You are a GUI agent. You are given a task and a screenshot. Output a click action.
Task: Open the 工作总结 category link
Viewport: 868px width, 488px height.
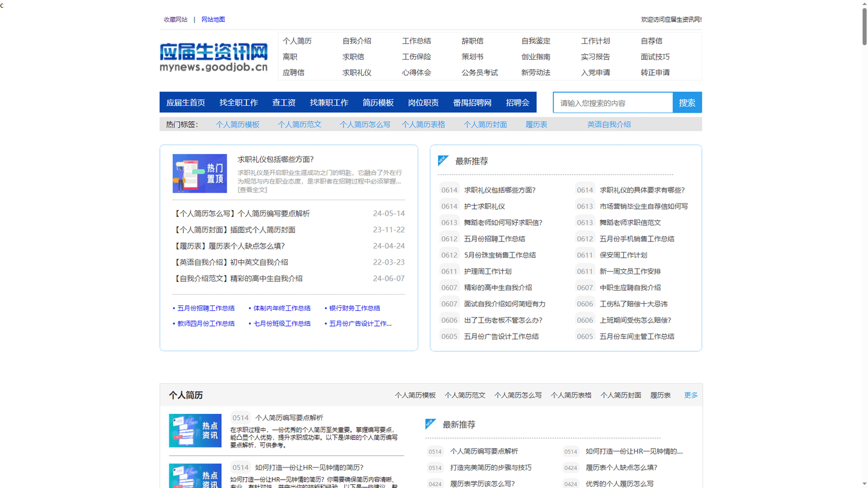(x=417, y=41)
